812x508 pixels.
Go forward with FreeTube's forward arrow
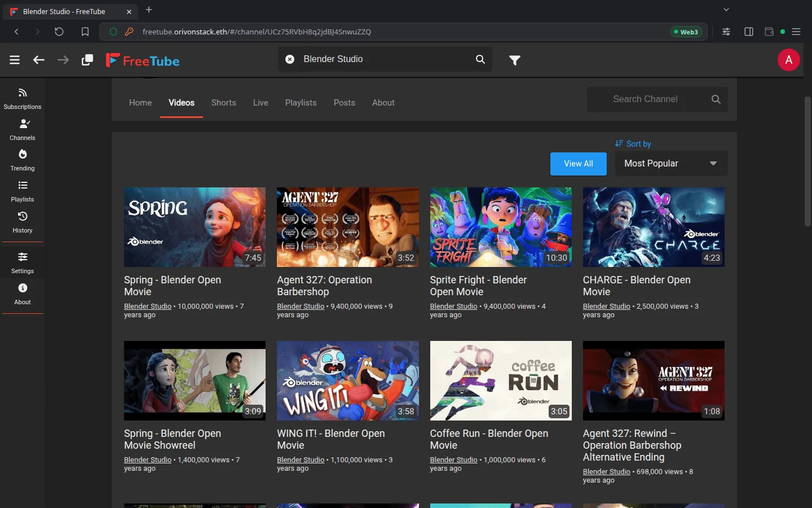click(63, 60)
